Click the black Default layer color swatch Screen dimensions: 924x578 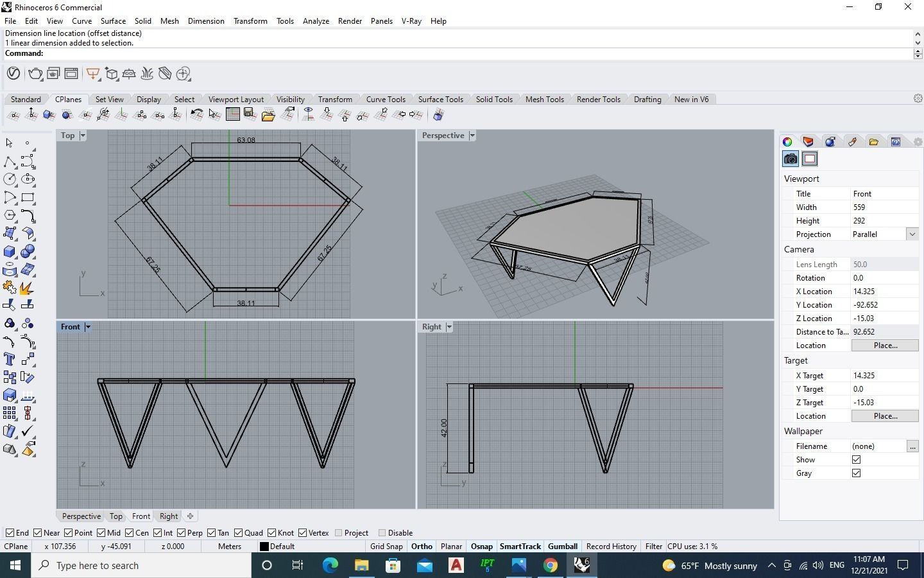point(264,547)
